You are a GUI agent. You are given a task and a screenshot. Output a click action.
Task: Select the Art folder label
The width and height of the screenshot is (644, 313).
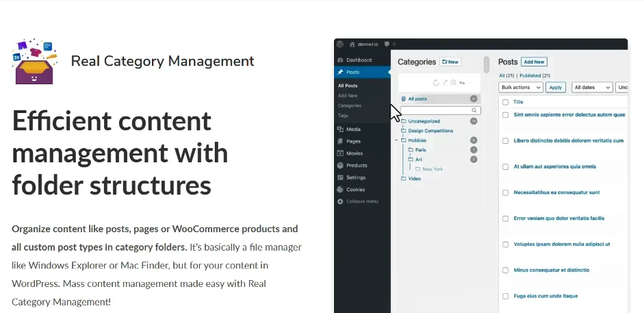coord(419,160)
